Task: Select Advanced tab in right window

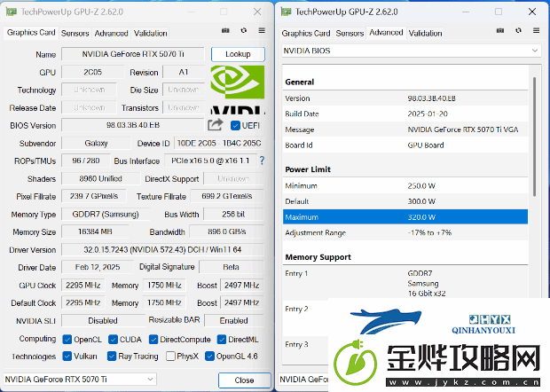Action: [386, 33]
